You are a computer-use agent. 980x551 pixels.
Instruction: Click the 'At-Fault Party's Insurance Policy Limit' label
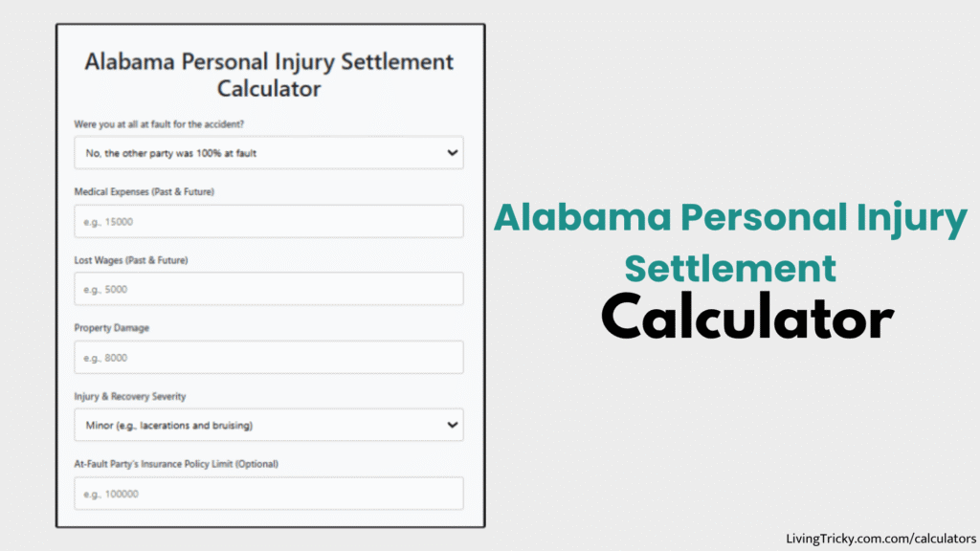(x=175, y=464)
